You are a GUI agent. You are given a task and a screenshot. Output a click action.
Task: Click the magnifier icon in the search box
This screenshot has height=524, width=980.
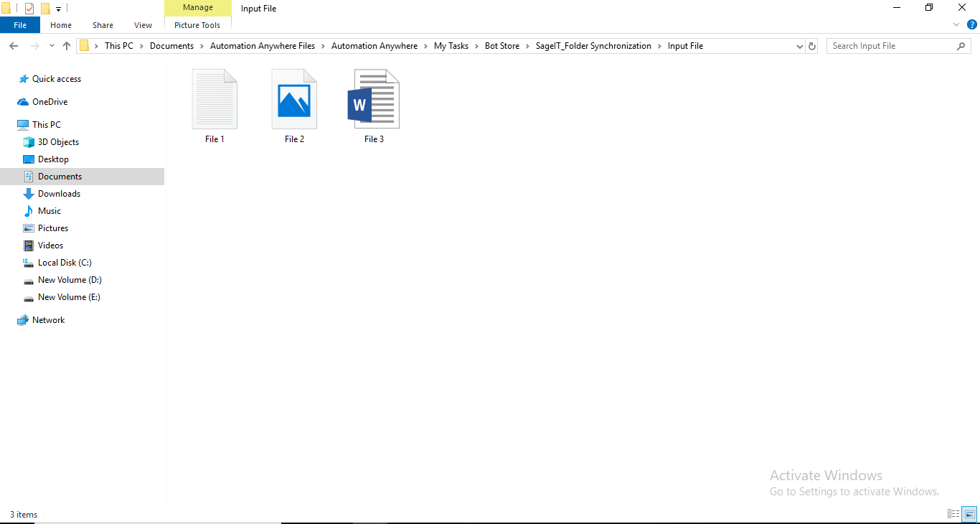pos(961,46)
